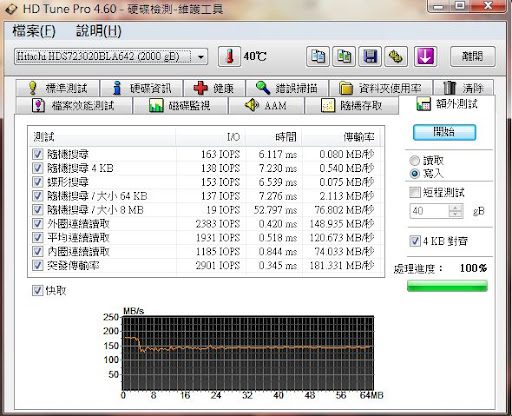Click the 時間 column header
Screen dimensions: 512x416
pyautogui.click(x=274, y=137)
